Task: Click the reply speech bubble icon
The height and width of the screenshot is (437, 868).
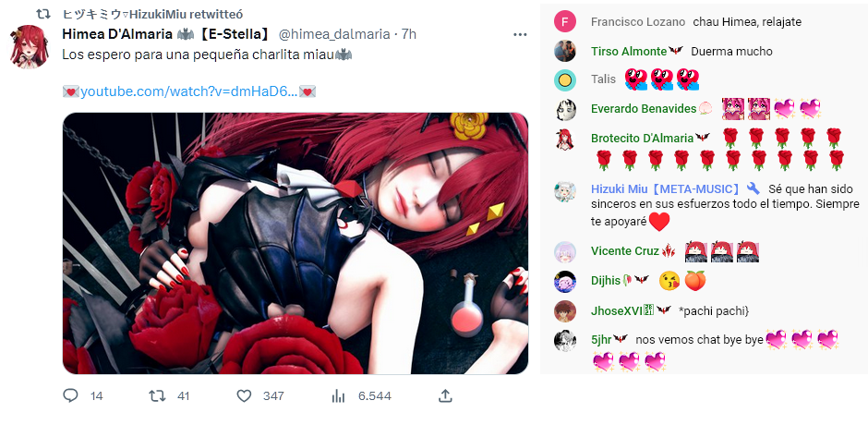Action: 70,395
